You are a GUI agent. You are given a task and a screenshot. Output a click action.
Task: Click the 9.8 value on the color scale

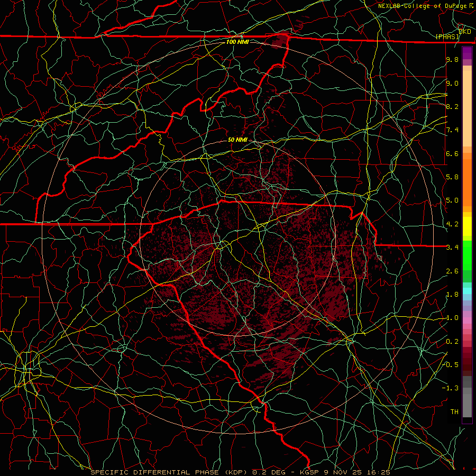(x=452, y=59)
